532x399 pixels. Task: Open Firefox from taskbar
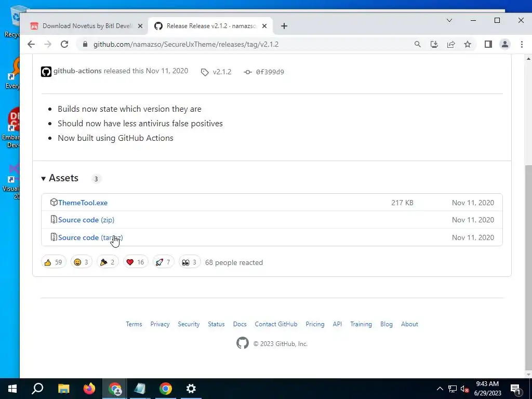tap(89, 389)
